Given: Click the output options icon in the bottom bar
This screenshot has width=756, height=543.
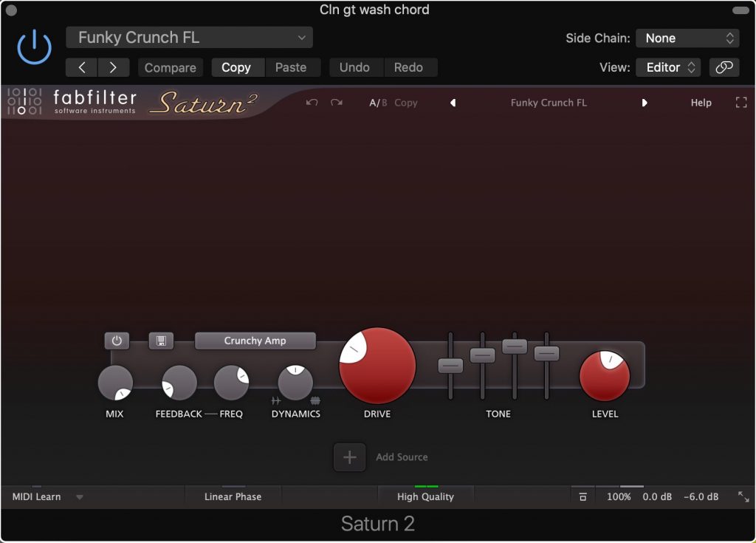Looking at the screenshot, I should 583,496.
